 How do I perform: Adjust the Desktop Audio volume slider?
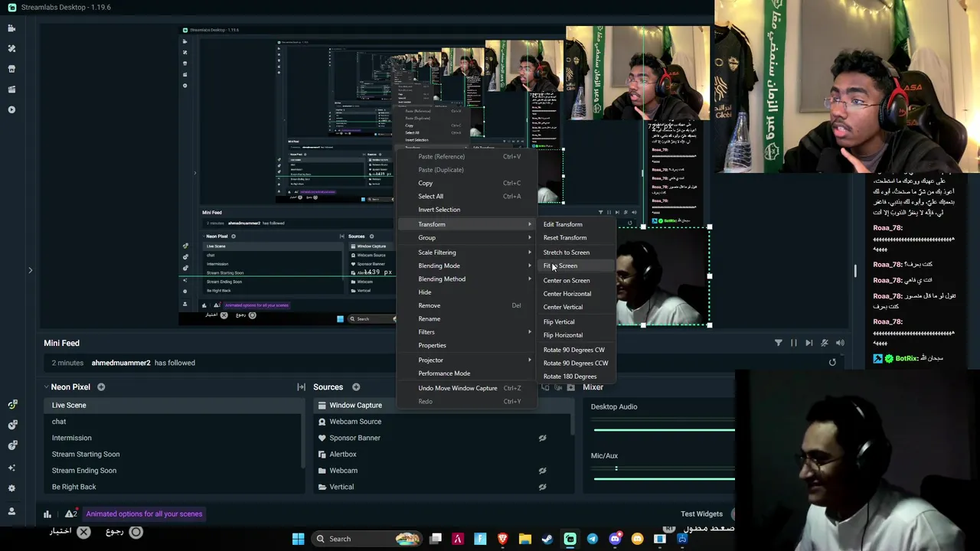pos(664,429)
